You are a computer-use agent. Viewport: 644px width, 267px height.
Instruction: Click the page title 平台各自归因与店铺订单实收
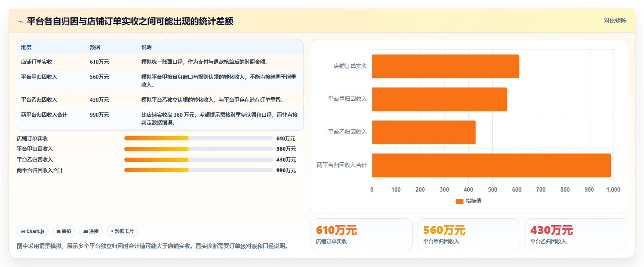tap(130, 21)
